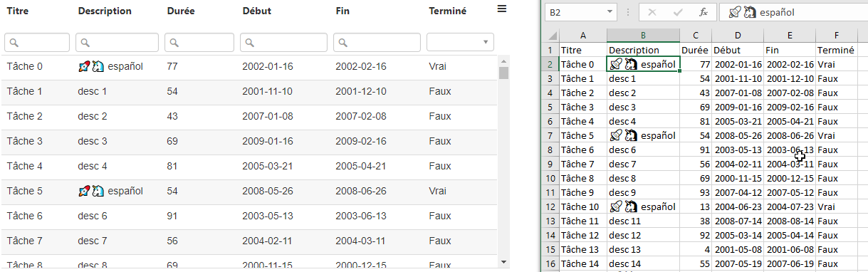868x272 pixels.
Task: Click the rocket emoji in Tâche 5 description
Action: click(84, 191)
